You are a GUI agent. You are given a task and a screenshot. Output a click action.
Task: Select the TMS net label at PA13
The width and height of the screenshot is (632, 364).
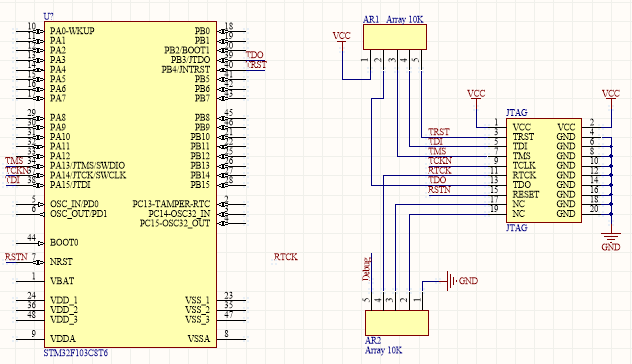pyautogui.click(x=14, y=161)
